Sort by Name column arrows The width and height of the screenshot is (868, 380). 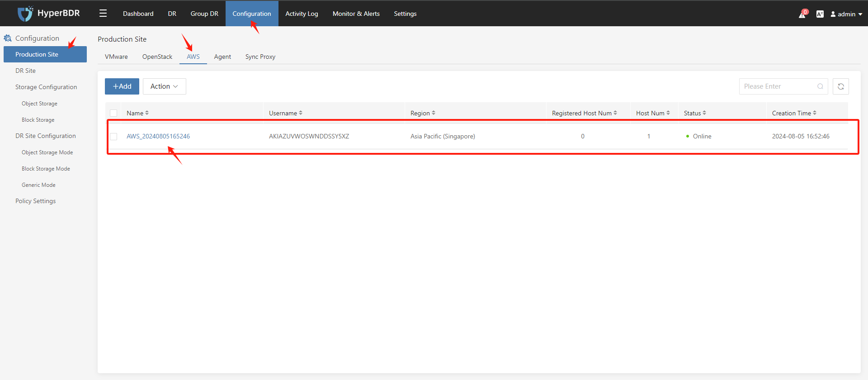(x=147, y=113)
